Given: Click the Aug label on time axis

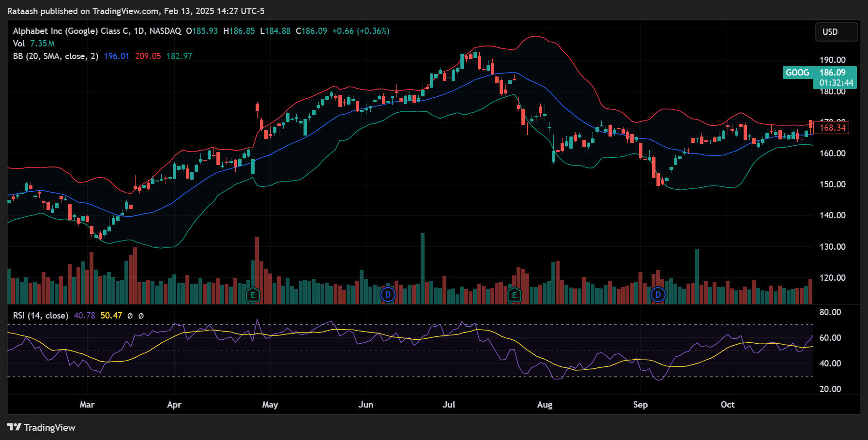Looking at the screenshot, I should point(545,405).
